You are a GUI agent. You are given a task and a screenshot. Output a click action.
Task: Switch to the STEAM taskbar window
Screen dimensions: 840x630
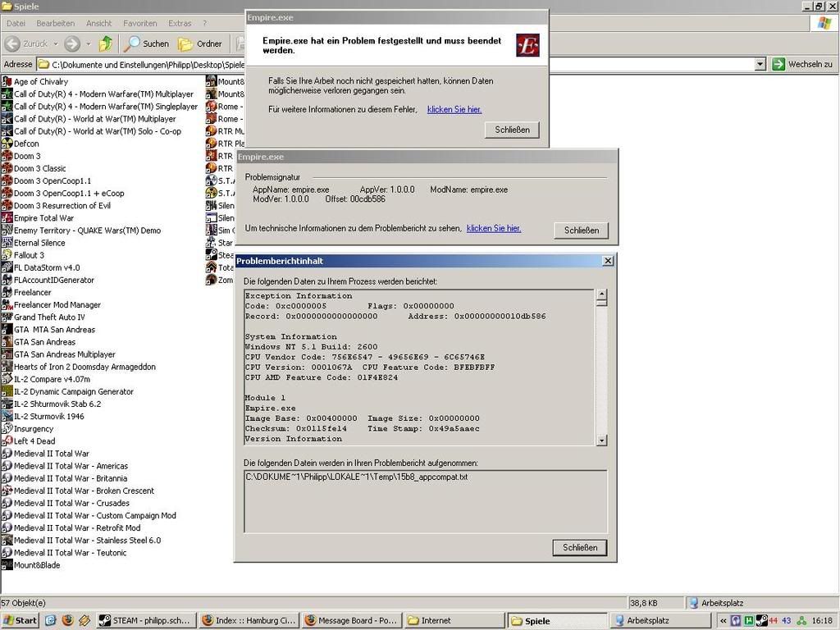coord(146,620)
